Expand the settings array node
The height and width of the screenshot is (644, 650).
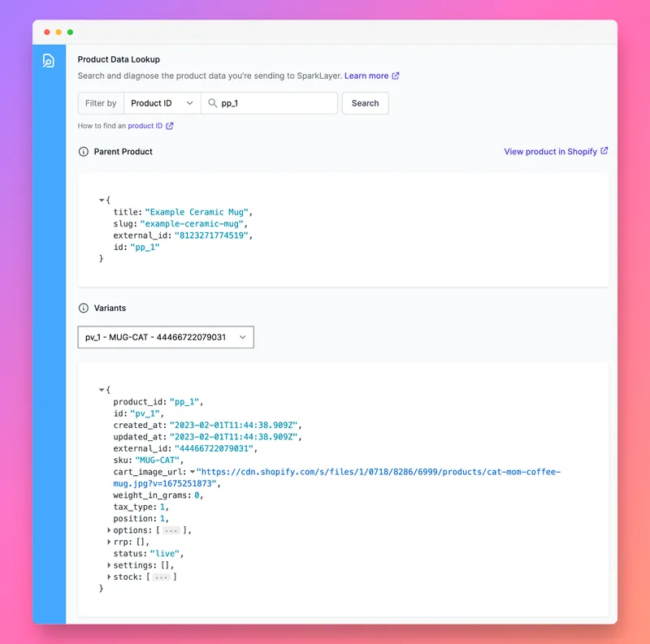(x=108, y=564)
